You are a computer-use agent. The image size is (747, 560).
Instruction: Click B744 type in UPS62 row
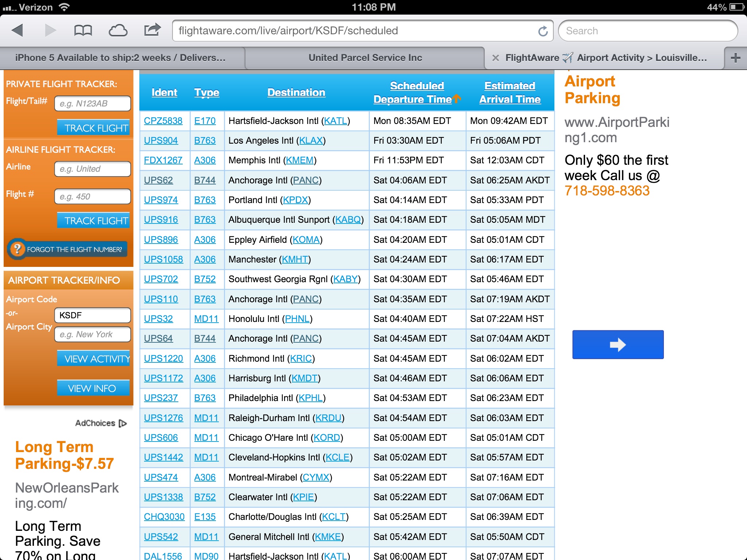point(205,180)
